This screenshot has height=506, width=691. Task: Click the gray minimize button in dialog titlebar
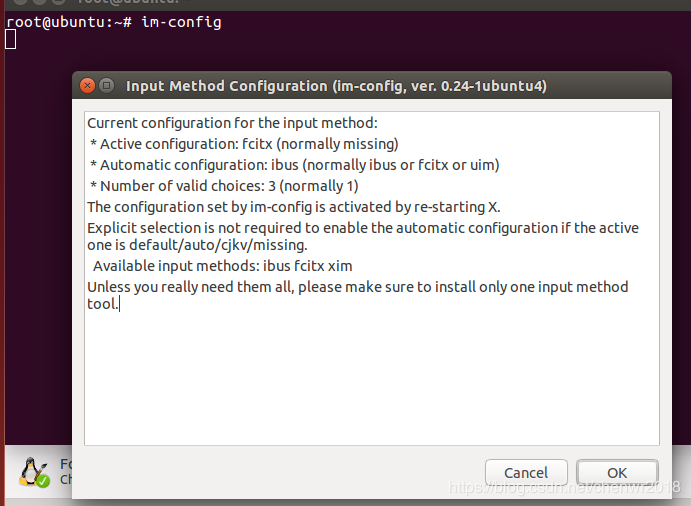click(x=107, y=86)
